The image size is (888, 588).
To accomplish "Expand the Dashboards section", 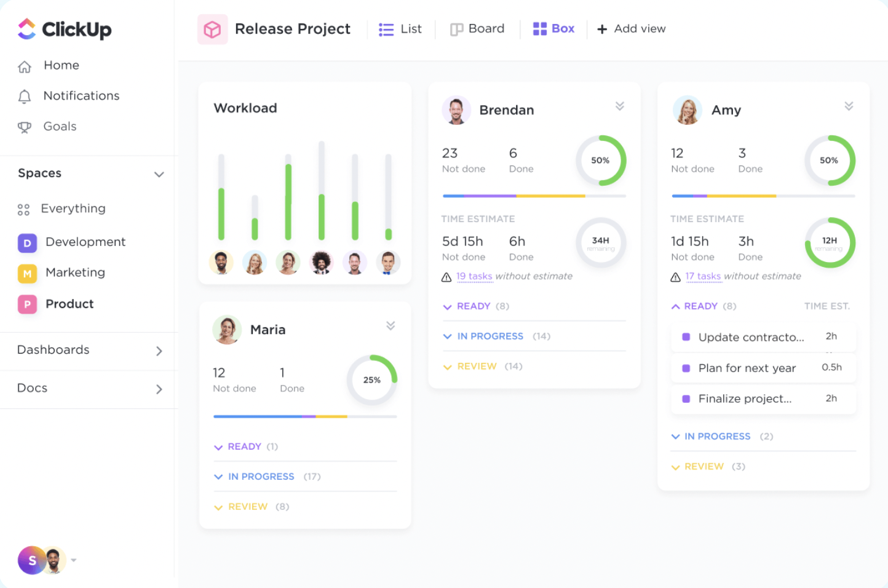I will click(x=159, y=351).
